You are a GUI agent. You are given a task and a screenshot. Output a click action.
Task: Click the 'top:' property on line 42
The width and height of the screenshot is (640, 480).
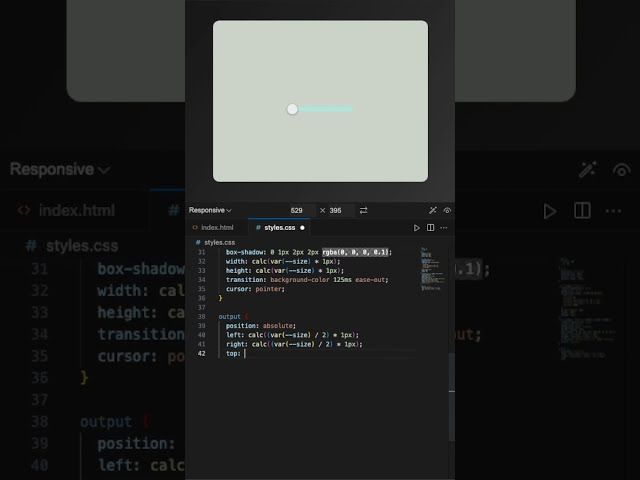tap(233, 353)
